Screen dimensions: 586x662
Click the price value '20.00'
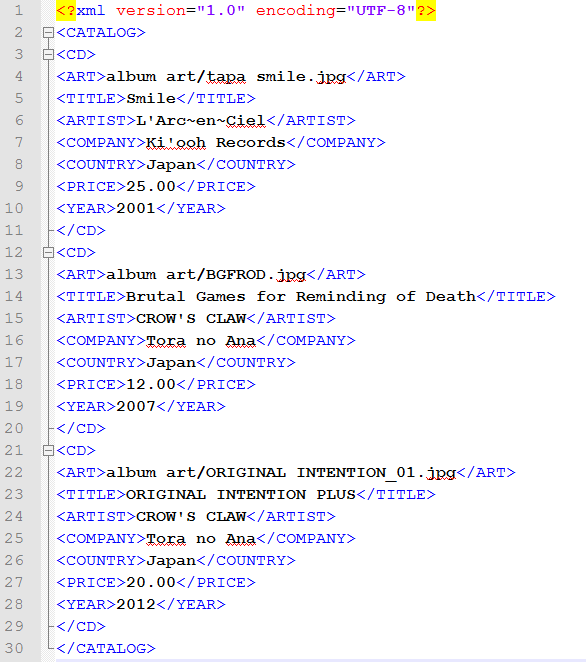[151, 583]
